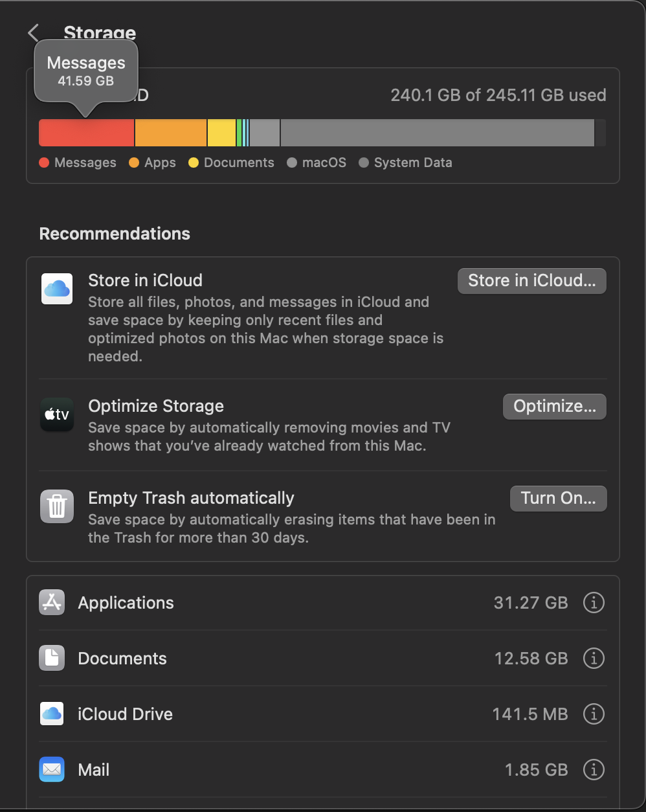This screenshot has height=812, width=646.
Task: Show info for Documents storage
Action: (x=594, y=659)
